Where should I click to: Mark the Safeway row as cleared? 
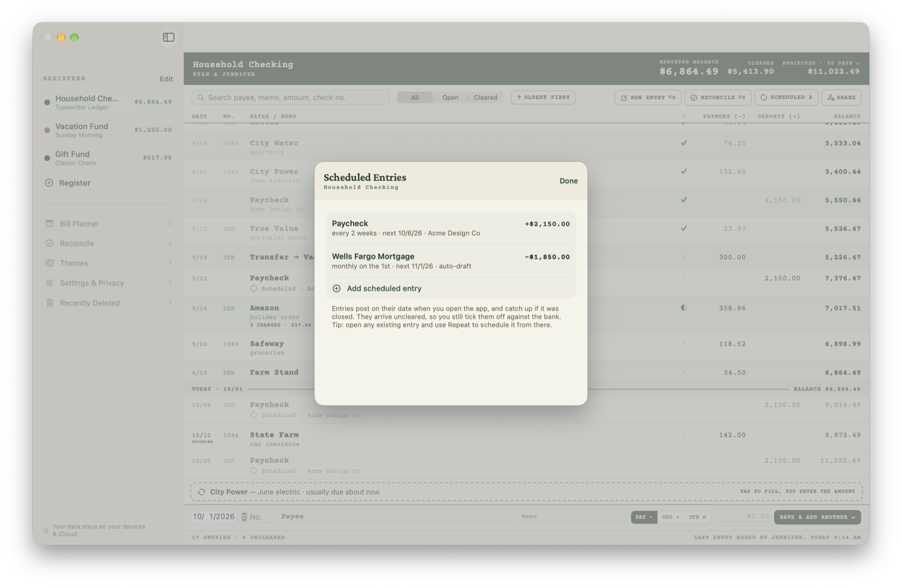click(x=684, y=343)
